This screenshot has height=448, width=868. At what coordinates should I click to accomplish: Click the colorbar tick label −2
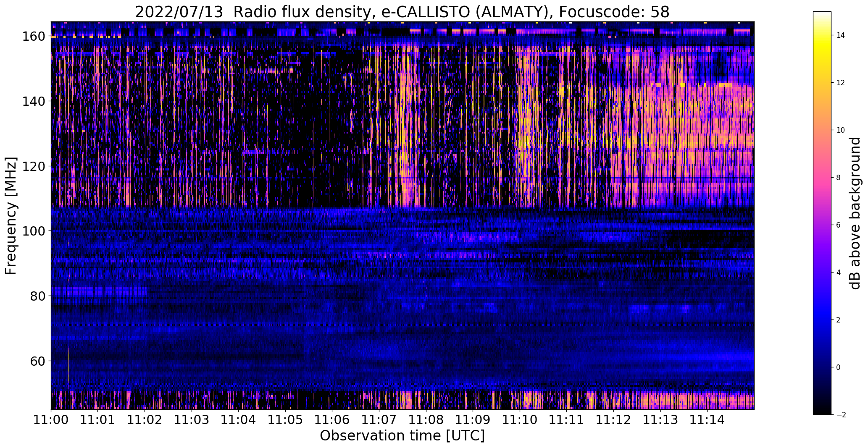coord(841,415)
